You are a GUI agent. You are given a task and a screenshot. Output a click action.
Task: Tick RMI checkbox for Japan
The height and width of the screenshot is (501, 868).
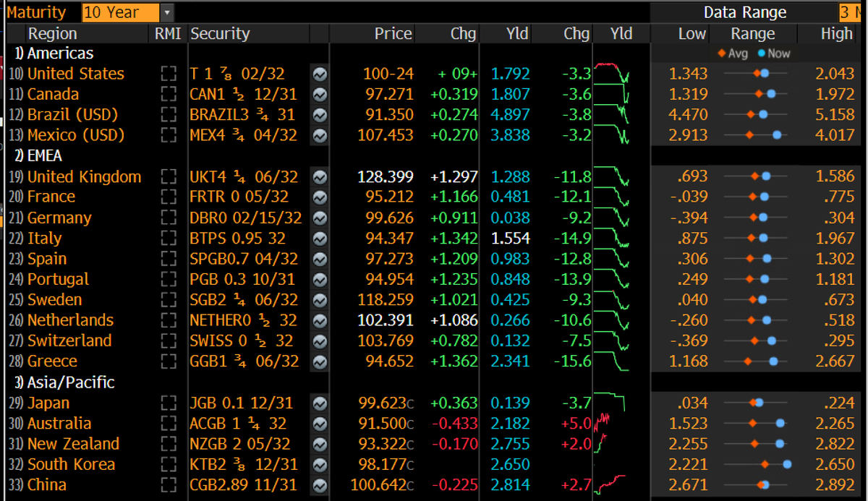pyautogui.click(x=169, y=403)
